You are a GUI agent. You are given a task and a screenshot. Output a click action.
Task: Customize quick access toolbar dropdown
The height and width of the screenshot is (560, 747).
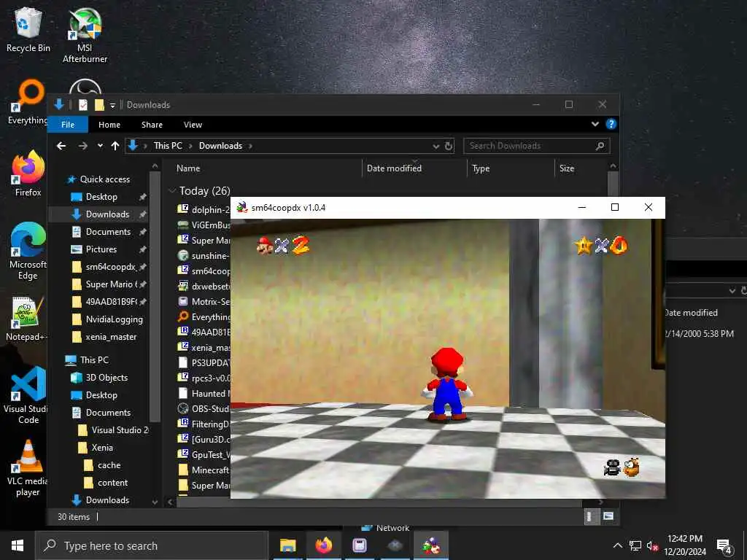[x=112, y=105]
